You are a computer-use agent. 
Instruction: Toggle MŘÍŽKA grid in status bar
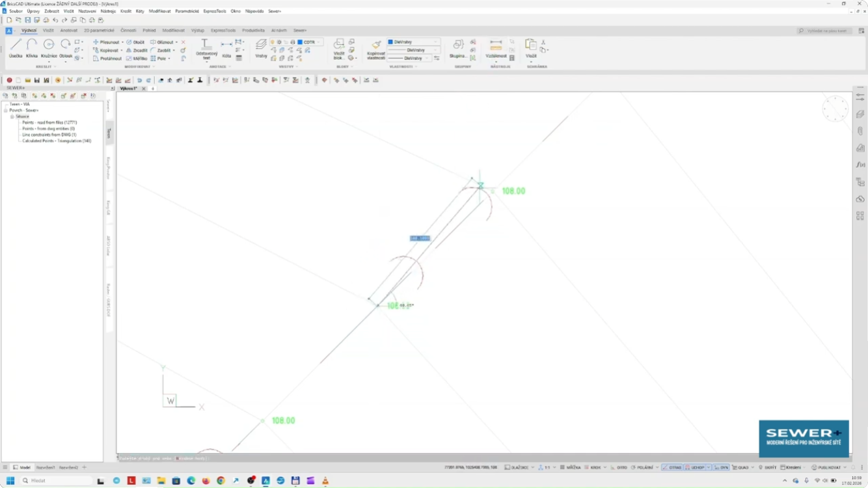(x=570, y=467)
